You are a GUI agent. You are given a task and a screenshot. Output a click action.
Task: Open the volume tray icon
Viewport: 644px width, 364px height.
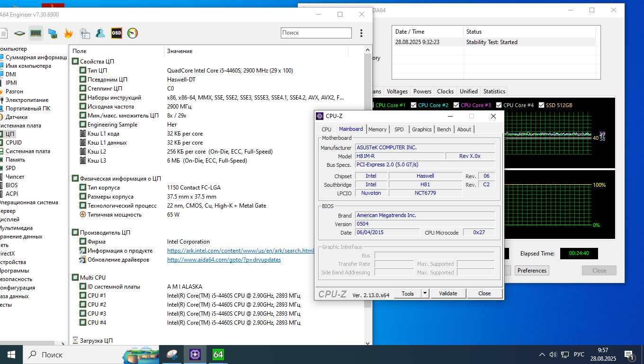(x=553, y=355)
